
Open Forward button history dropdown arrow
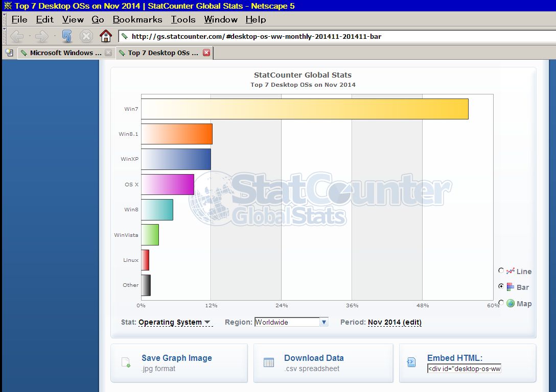55,36
